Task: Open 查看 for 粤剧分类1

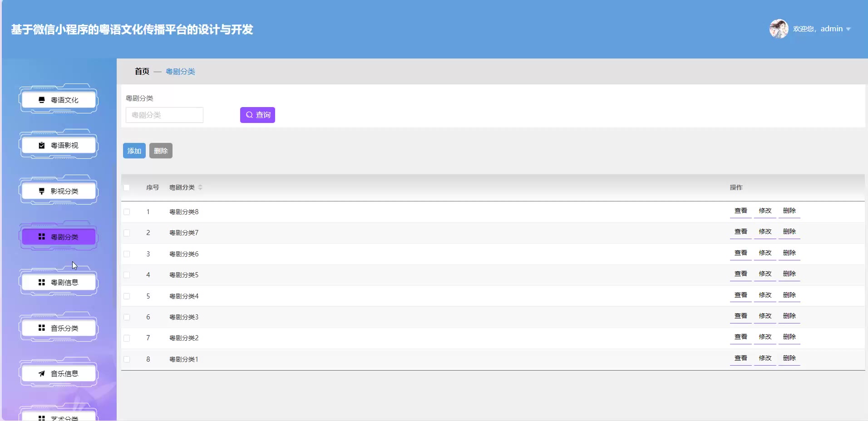Action: pos(741,358)
